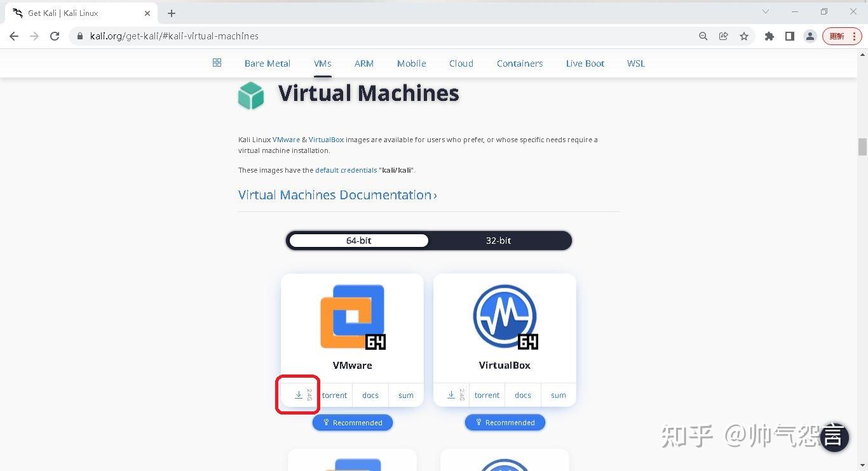Screen dimensions: 868x471
Task: Download the VirtualBox 64-bit image
Action: [x=451, y=395]
